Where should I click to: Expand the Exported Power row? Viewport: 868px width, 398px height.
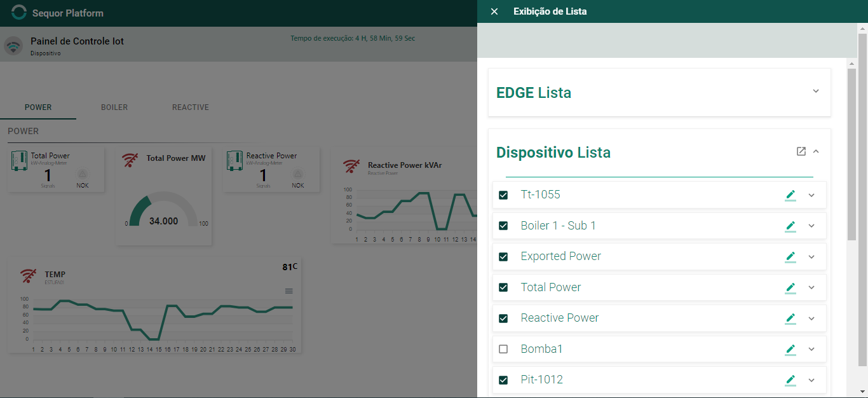(x=811, y=257)
